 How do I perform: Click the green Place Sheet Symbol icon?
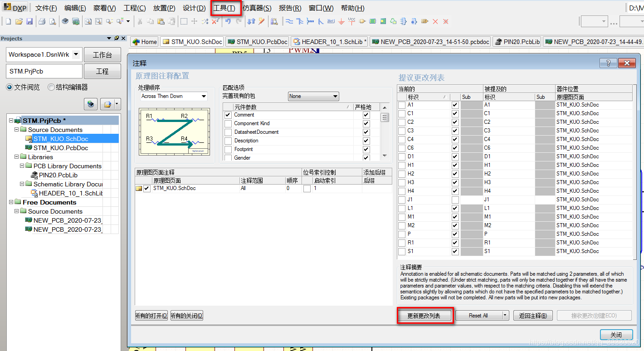point(372,21)
